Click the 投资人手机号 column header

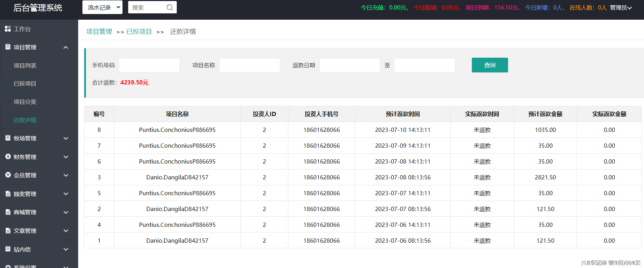click(x=321, y=114)
